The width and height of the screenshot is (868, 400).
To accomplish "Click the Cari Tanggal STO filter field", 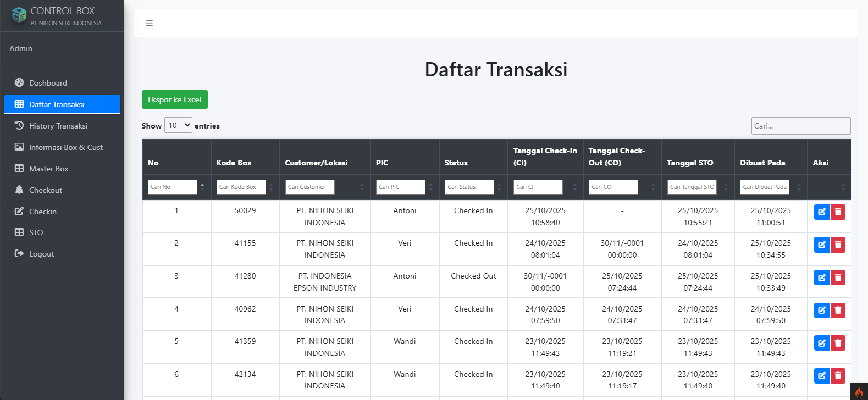I will (x=692, y=187).
